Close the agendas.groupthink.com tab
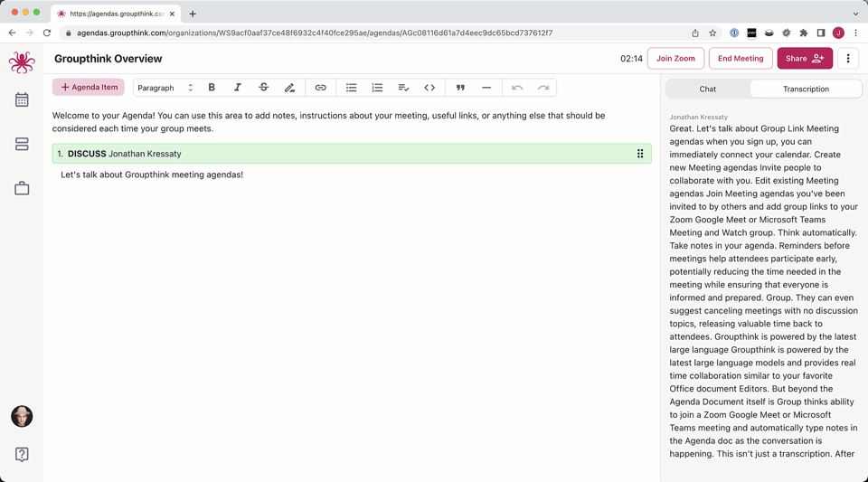The width and height of the screenshot is (868, 482). 172,14
